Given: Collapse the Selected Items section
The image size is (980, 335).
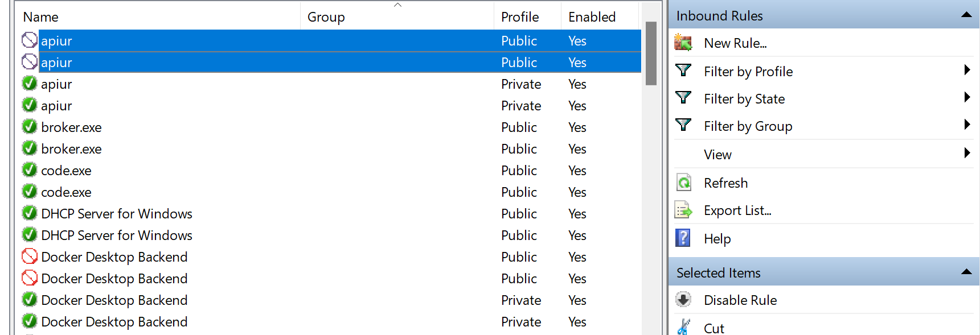Looking at the screenshot, I should click(x=966, y=272).
